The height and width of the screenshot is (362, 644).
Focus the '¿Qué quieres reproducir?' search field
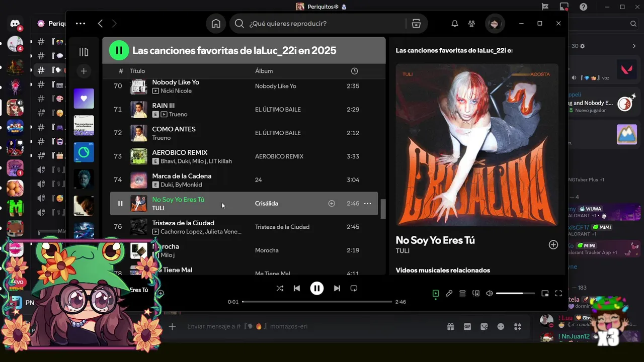pyautogui.click(x=317, y=24)
